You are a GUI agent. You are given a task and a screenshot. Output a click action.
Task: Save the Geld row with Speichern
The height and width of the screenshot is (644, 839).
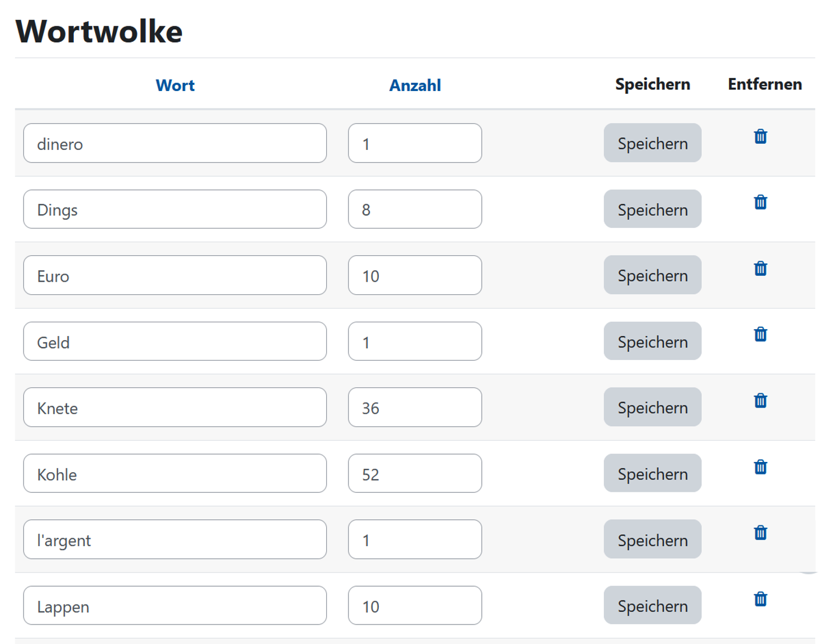[652, 342]
